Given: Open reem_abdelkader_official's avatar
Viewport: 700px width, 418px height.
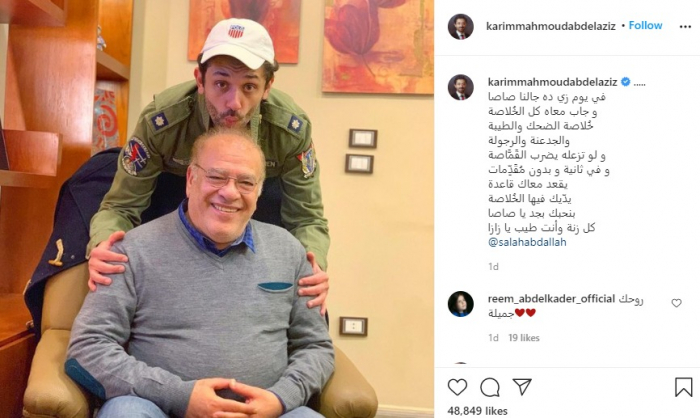Looking at the screenshot, I should (x=461, y=304).
